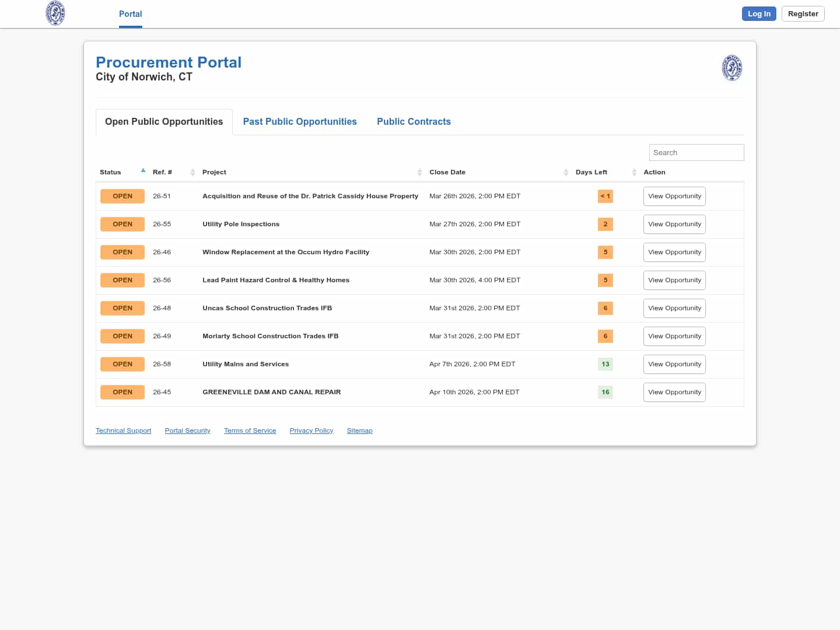Viewport: 840px width, 630px height.
Task: Sort by Days Left column arrows
Action: click(634, 172)
